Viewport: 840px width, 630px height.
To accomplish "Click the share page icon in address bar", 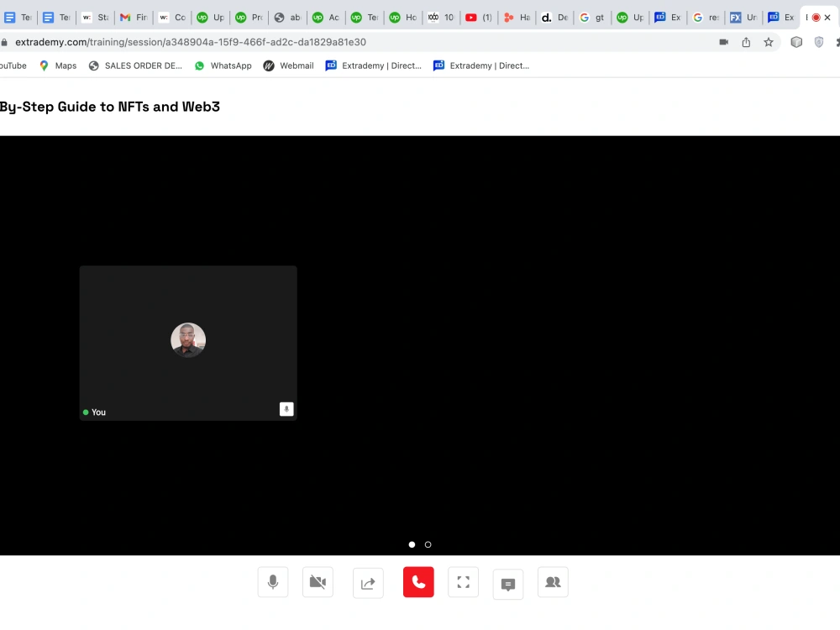I will 746,42.
